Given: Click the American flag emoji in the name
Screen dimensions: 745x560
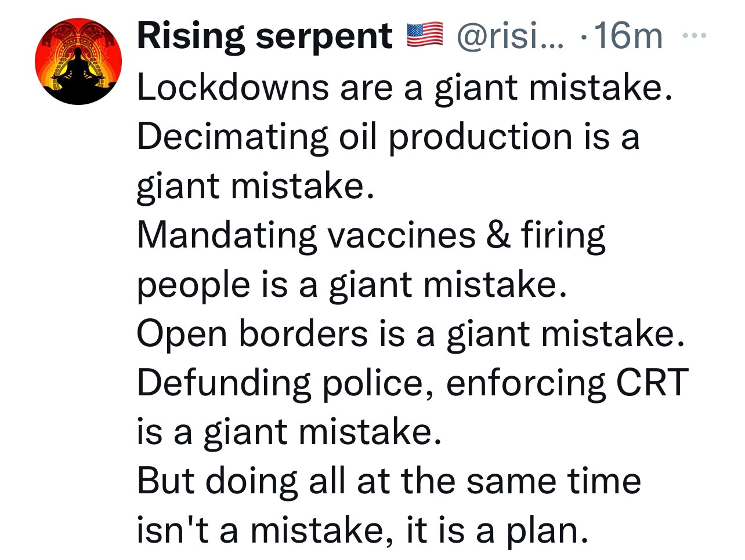Looking at the screenshot, I should pyautogui.click(x=424, y=35).
